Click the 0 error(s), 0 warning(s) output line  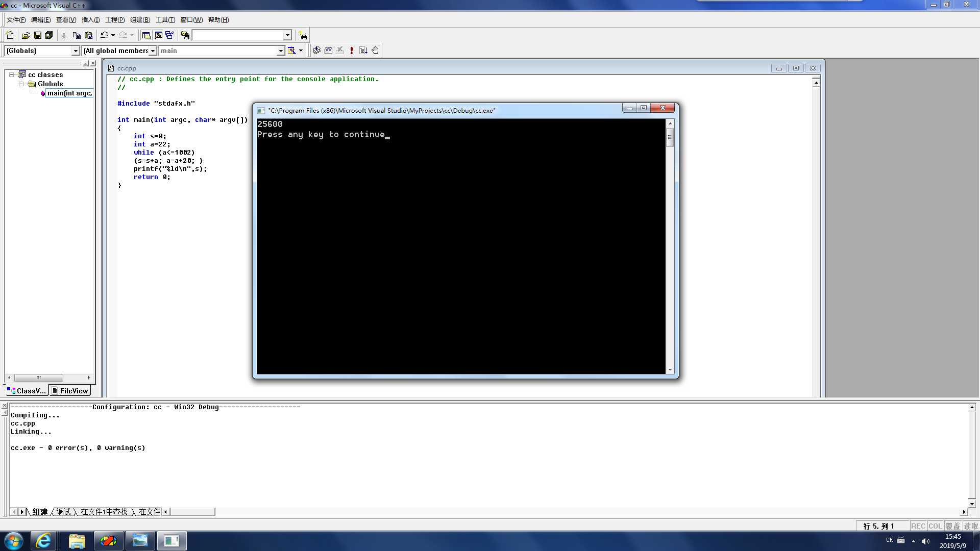pos(78,448)
